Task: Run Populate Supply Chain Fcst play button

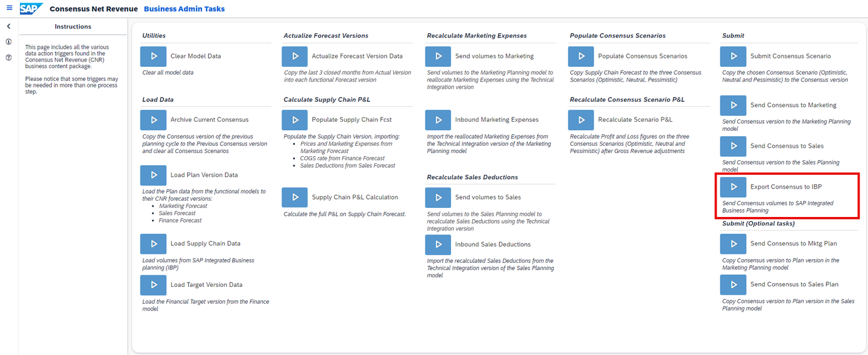Action: coord(295,120)
